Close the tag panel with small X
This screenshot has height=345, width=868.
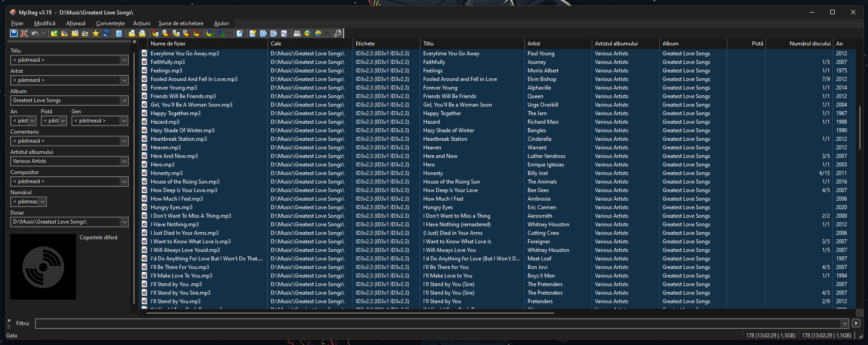134,42
